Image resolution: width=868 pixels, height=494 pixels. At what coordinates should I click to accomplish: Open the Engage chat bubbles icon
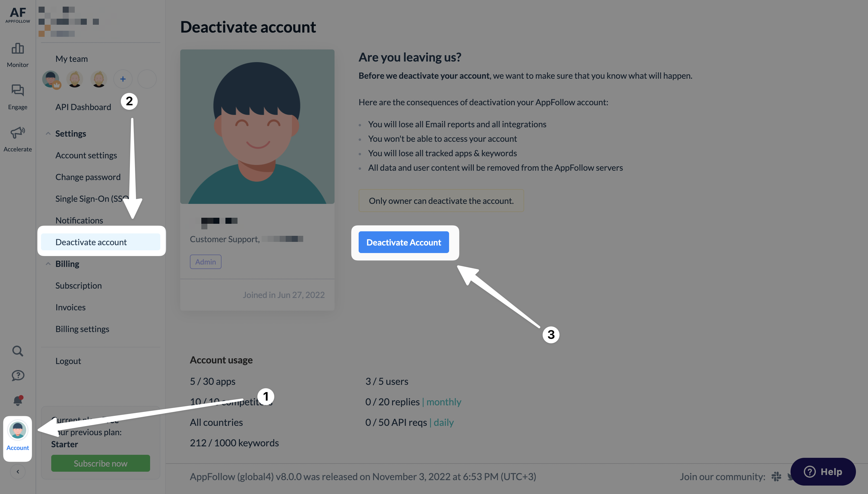(x=17, y=90)
